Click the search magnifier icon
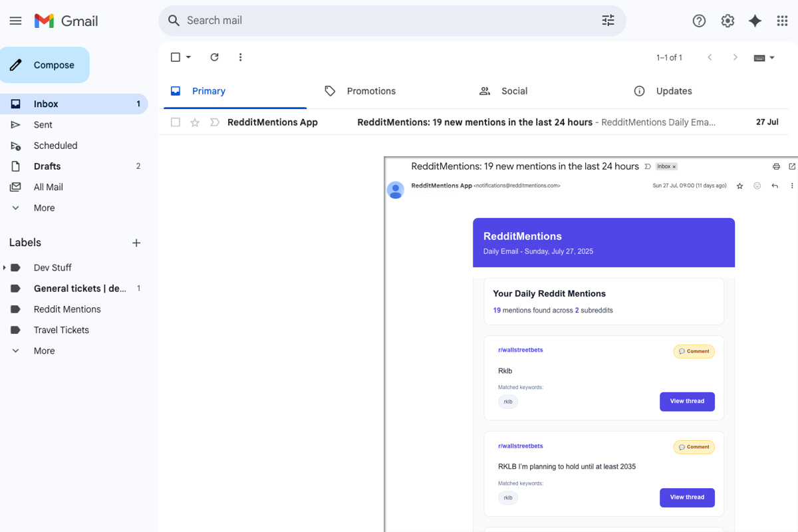Screen dimensions: 798x532 point(174,21)
